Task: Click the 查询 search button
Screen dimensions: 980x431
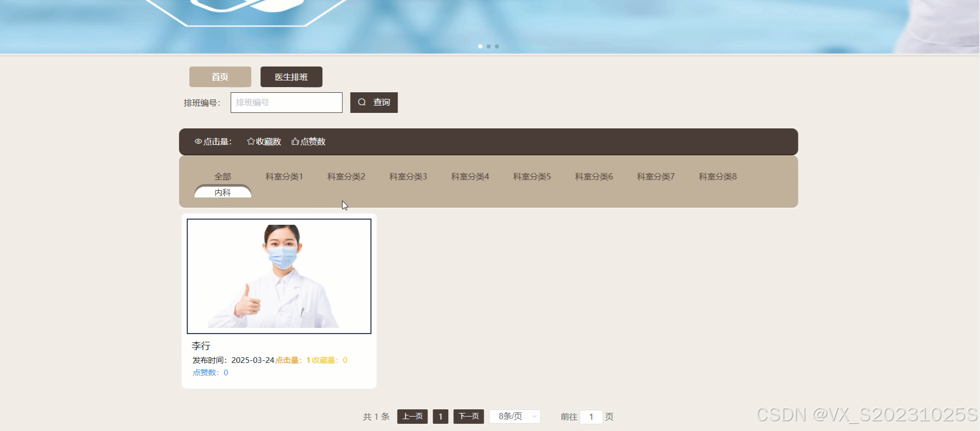Action: [374, 102]
